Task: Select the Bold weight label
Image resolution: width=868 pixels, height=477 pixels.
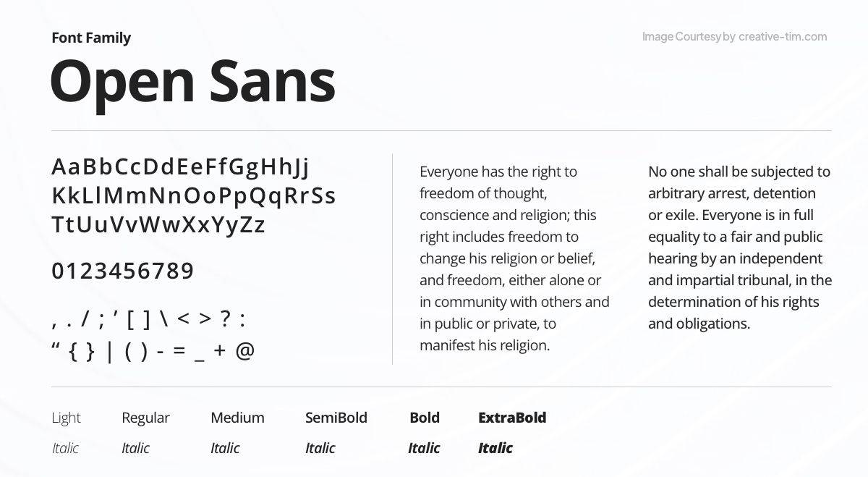Action: pyautogui.click(x=425, y=418)
